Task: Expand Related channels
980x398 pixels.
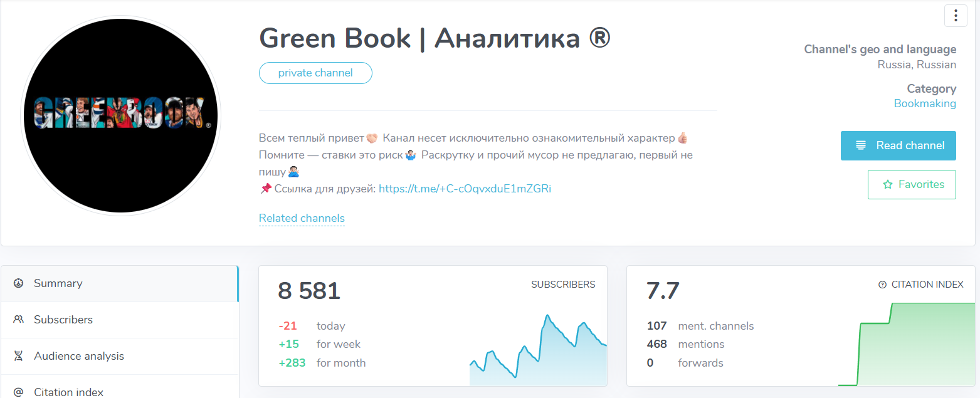Action: (302, 218)
